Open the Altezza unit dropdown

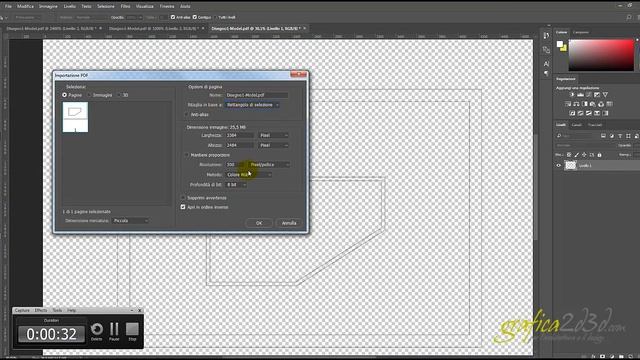point(273,145)
